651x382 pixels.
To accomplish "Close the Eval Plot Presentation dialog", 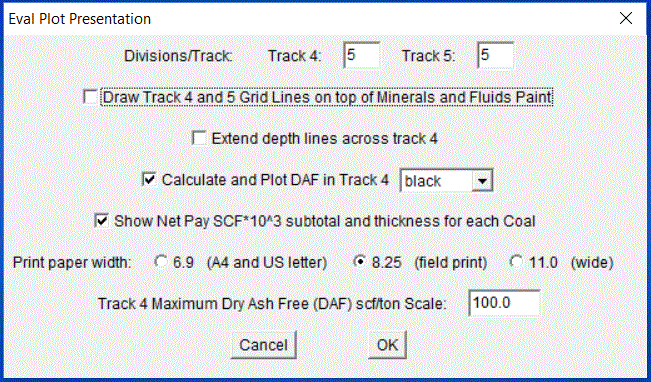I will pyautogui.click(x=626, y=18).
